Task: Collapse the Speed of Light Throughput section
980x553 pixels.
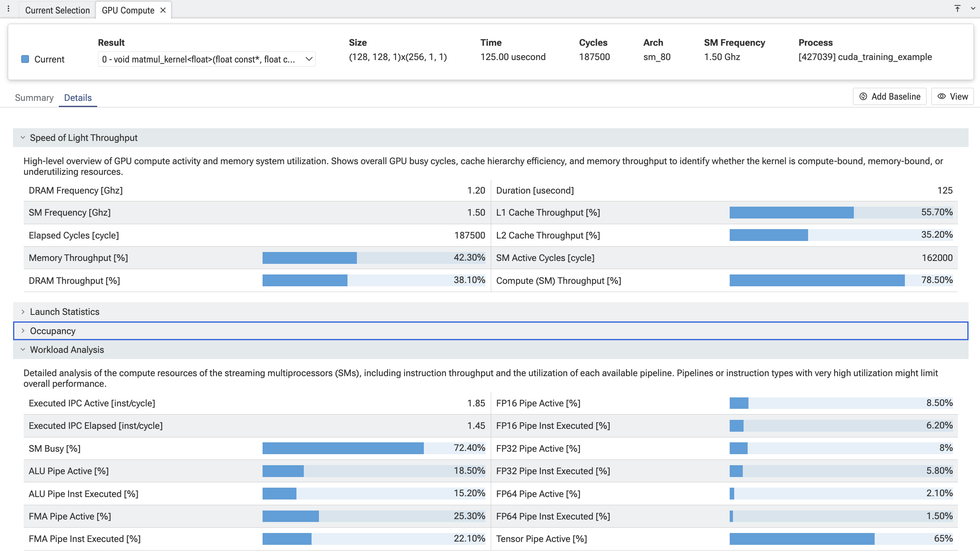Action: (491, 138)
